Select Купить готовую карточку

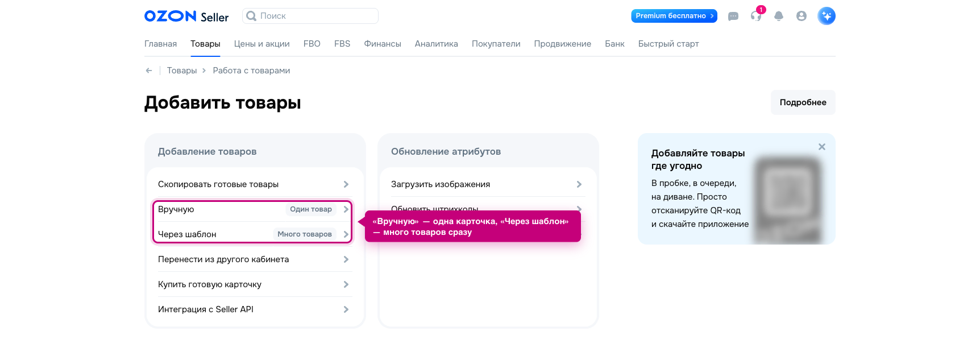pos(255,284)
